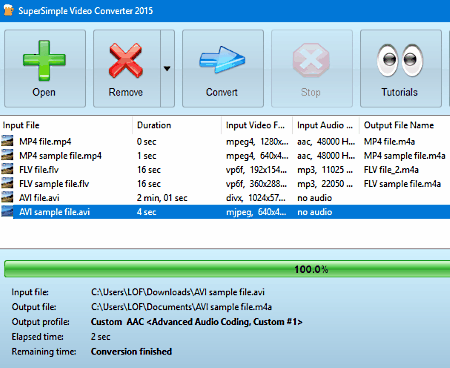The image size is (450, 368).
Task: Select the MP4 file.mp4 row
Action: coord(225,142)
